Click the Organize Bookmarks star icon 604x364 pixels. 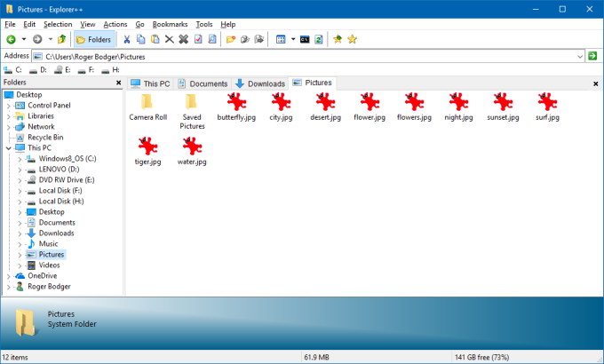[352, 39]
